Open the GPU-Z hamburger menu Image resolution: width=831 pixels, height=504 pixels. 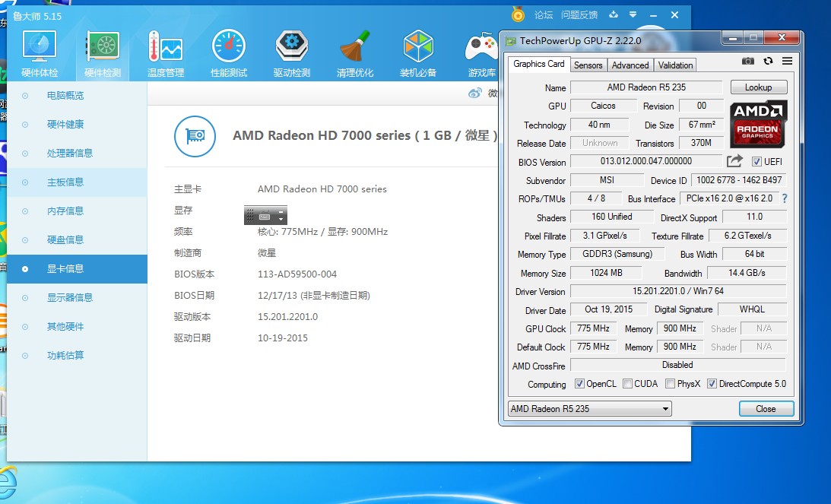(x=787, y=61)
